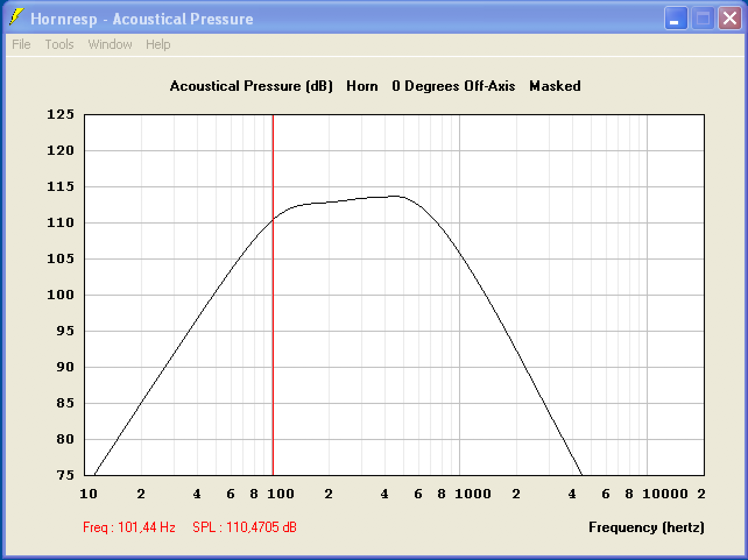The width and height of the screenshot is (748, 560).
Task: Click the disabled maximize button
Action: (703, 19)
